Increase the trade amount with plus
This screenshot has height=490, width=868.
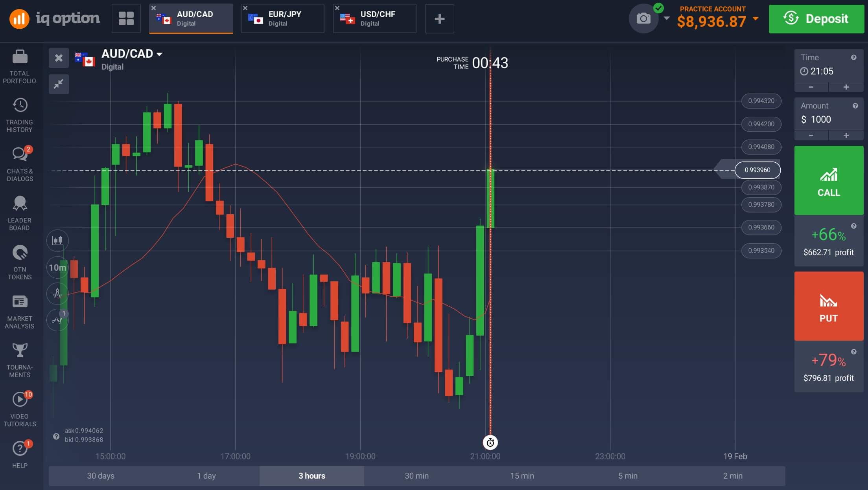pos(846,136)
